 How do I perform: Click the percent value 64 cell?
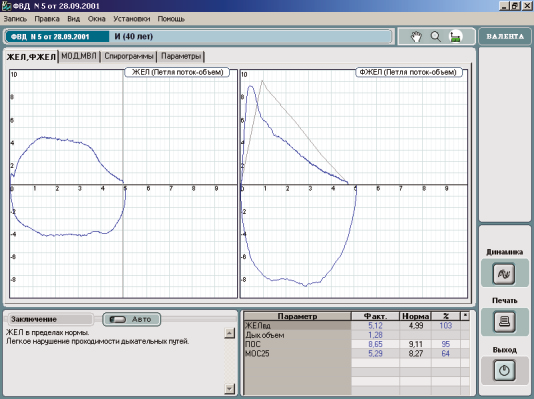click(x=446, y=353)
